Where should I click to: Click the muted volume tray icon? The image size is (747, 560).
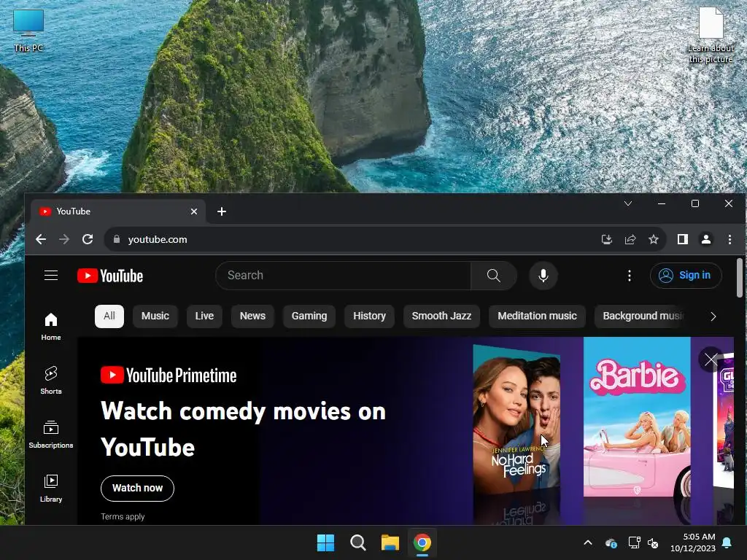pos(653,542)
